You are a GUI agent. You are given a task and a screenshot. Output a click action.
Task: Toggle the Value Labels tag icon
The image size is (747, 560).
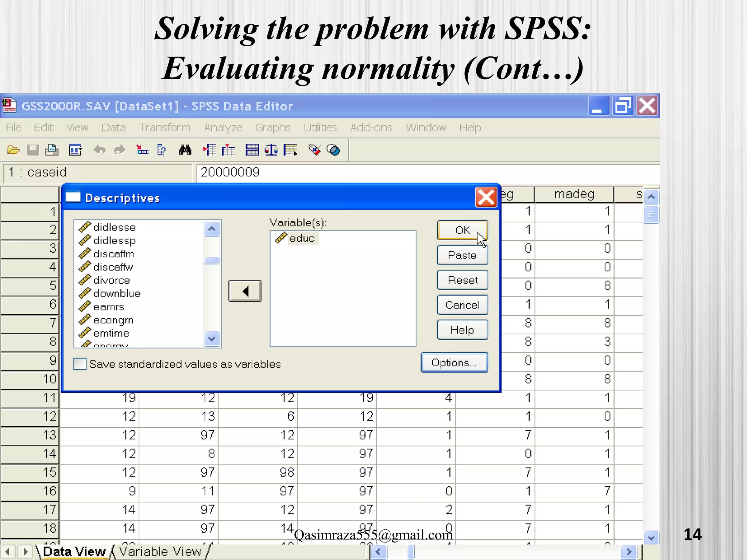coord(314,150)
